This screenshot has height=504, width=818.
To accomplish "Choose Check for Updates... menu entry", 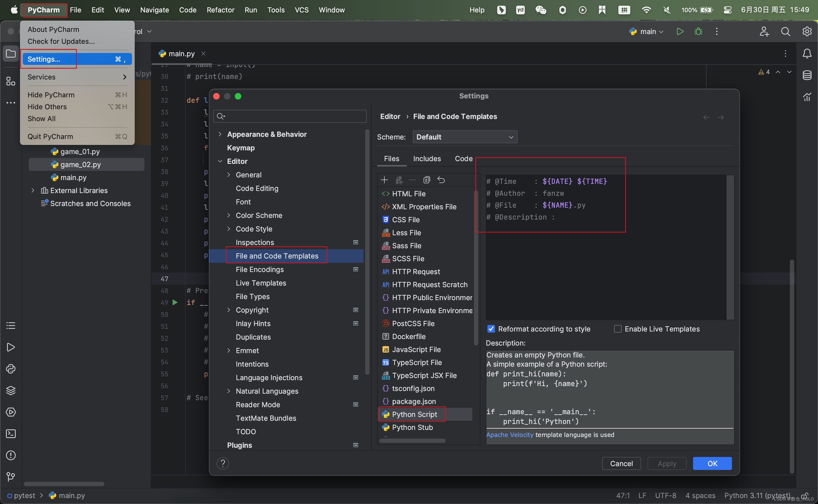I will click(x=61, y=41).
